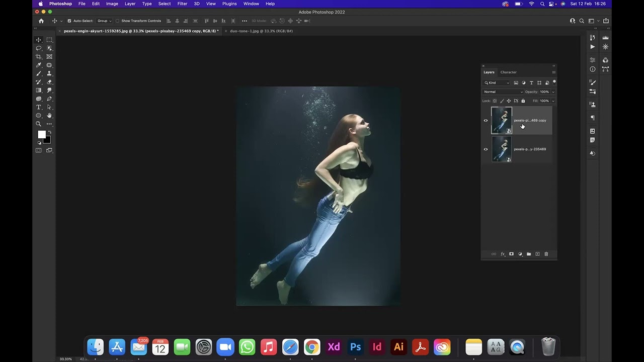Viewport: 644px width, 362px height.
Task: Select the Horizontal Type tool
Action: [39, 107]
